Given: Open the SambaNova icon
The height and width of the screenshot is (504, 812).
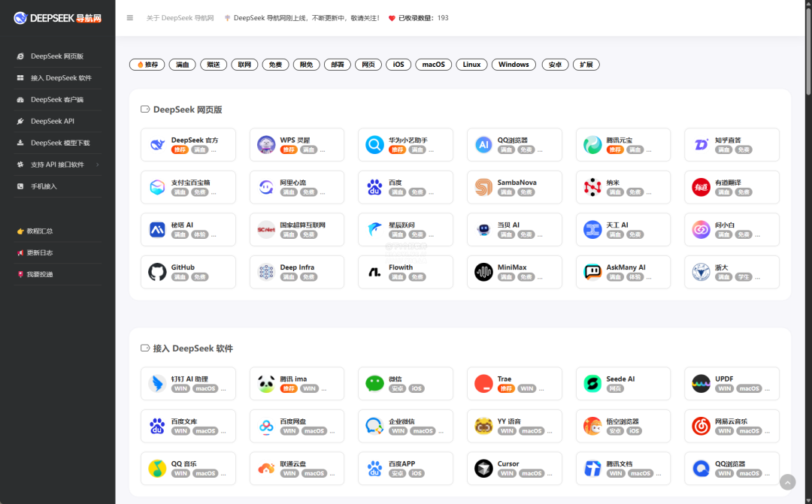Looking at the screenshot, I should point(483,187).
